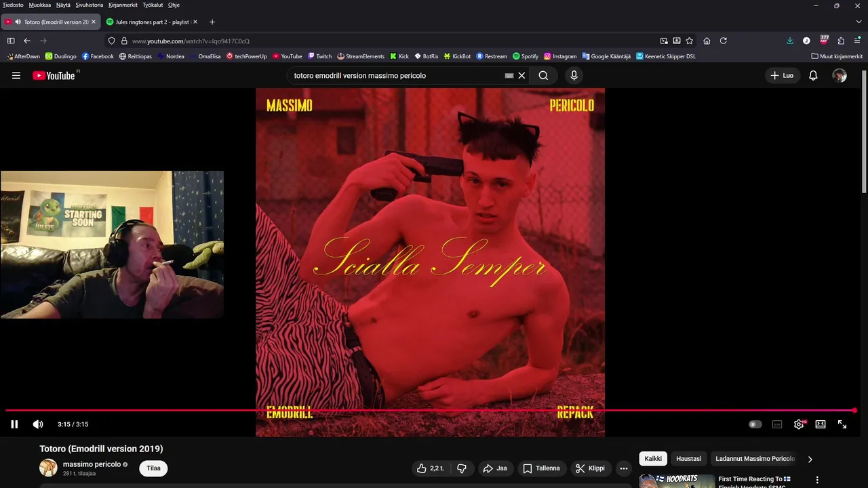Screen dimensions: 868x488
Task: Go to browser home page icon
Action: [x=707, y=41]
